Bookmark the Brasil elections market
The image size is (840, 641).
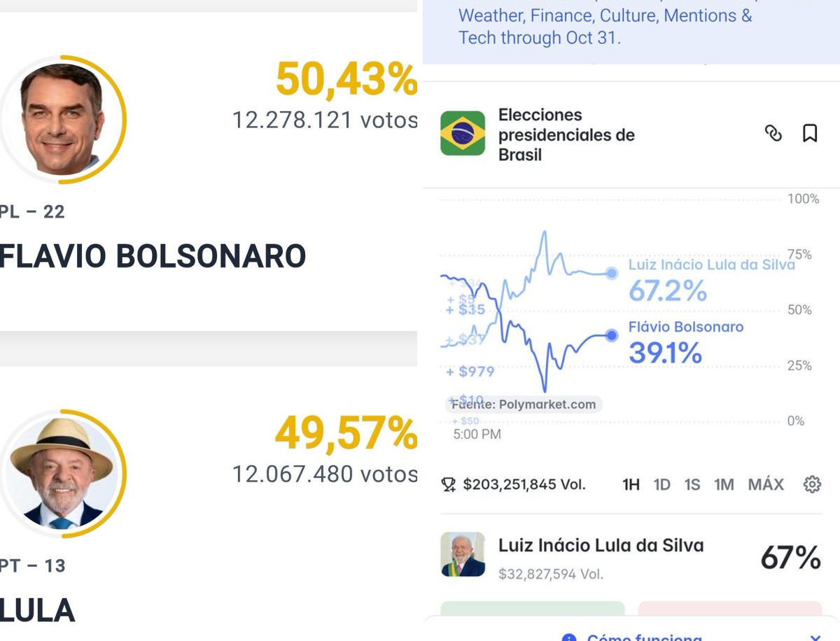pos(810,133)
